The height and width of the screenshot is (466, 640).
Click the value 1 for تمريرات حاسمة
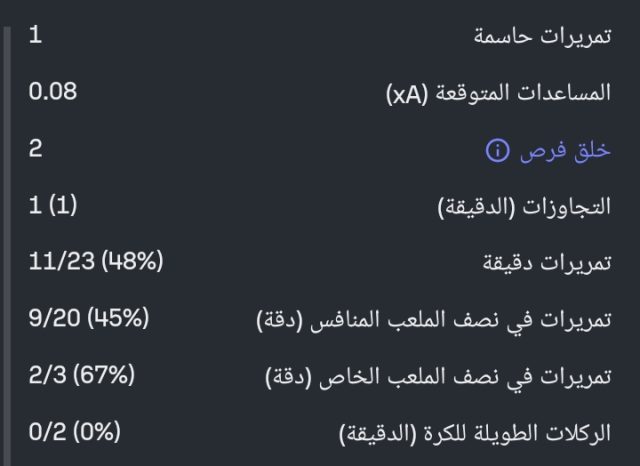click(x=36, y=36)
